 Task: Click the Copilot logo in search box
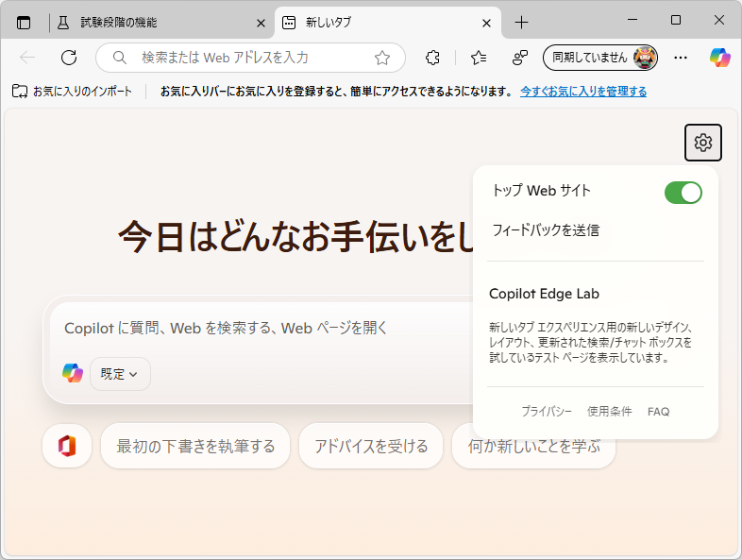(x=73, y=374)
